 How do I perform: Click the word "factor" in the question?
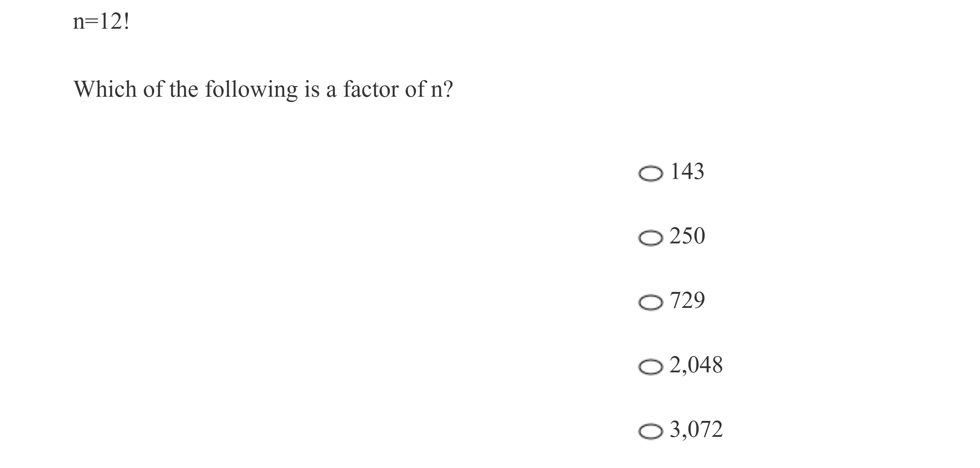click(371, 90)
